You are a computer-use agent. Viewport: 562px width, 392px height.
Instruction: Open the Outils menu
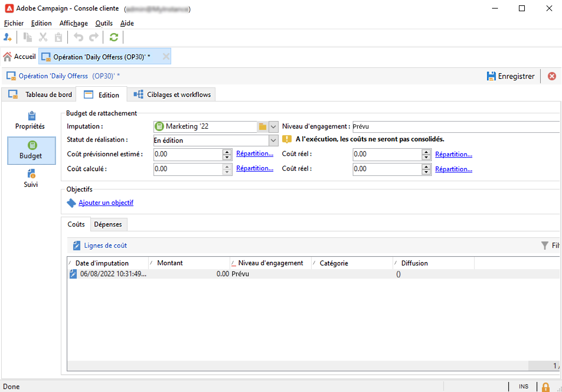click(x=104, y=23)
